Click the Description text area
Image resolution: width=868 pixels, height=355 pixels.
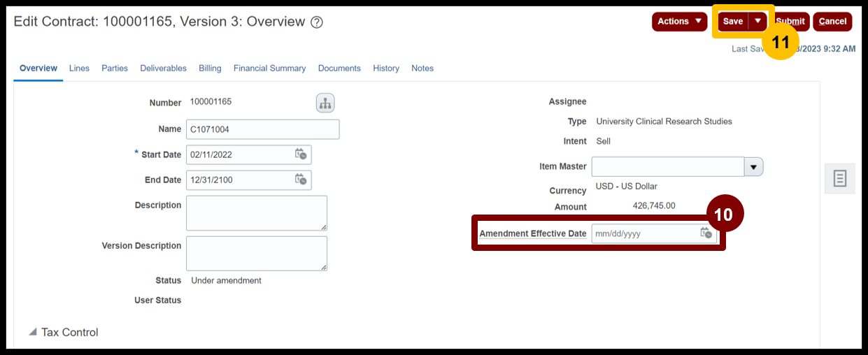(257, 213)
